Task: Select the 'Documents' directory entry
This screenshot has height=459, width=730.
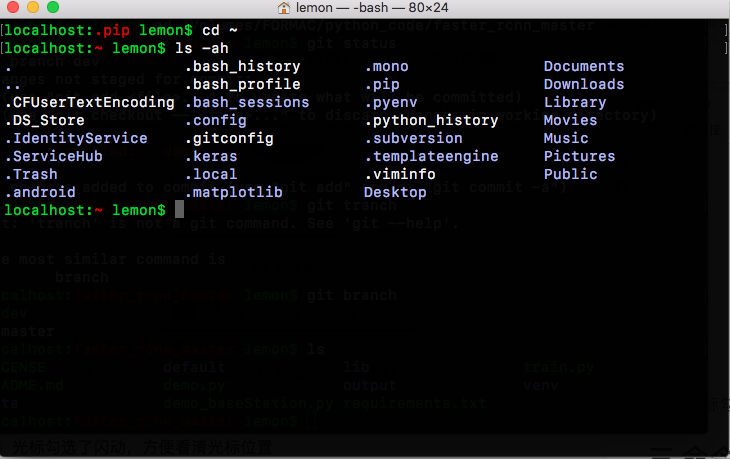Action: click(x=584, y=67)
